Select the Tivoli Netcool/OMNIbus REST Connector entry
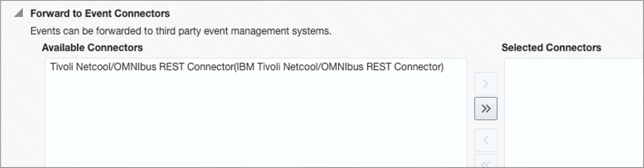The height and width of the screenshot is (168, 644). pyautogui.click(x=247, y=67)
